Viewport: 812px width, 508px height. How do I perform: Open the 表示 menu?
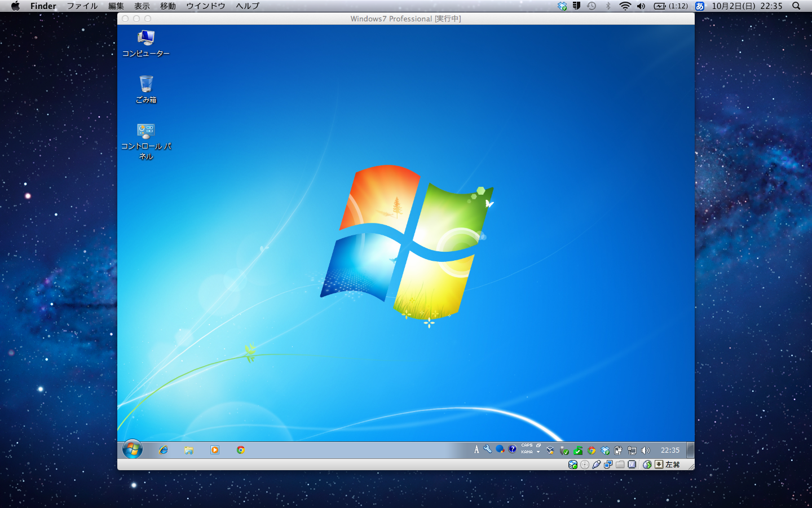point(142,6)
